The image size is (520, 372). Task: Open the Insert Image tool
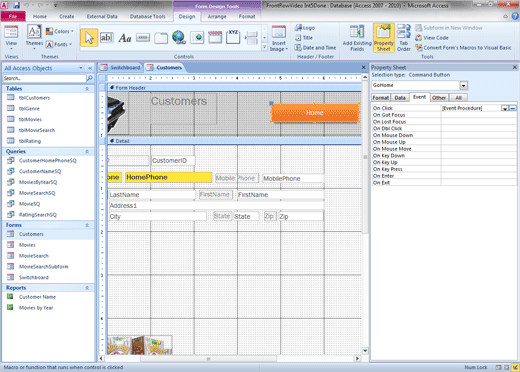click(279, 38)
